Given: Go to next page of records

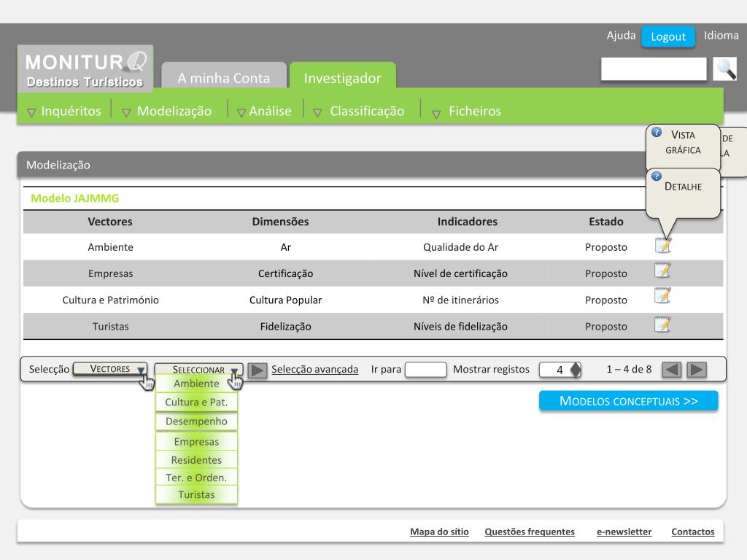Looking at the screenshot, I should click(x=697, y=370).
